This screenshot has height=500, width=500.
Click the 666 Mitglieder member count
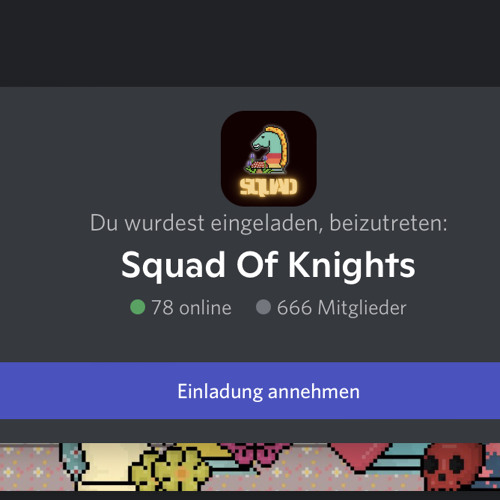click(x=342, y=307)
